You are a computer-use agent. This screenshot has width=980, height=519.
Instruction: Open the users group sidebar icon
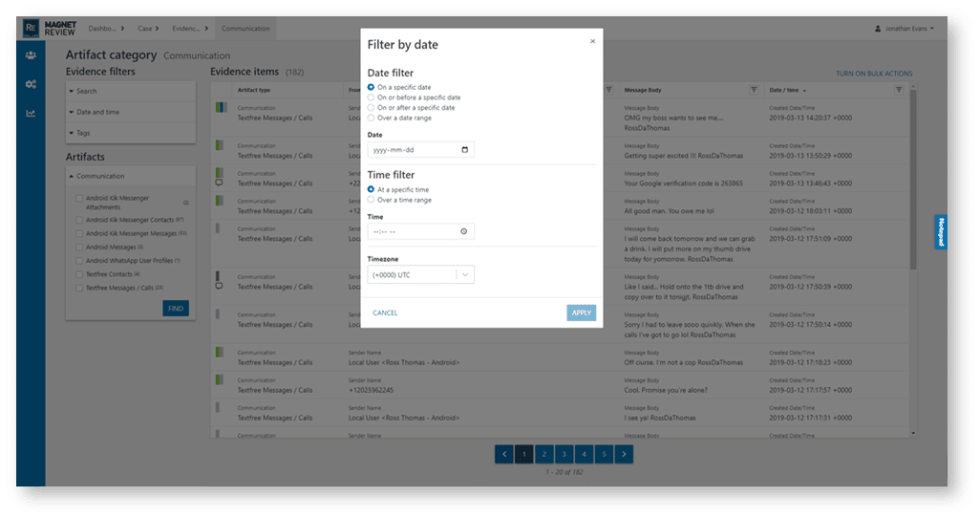tap(31, 55)
